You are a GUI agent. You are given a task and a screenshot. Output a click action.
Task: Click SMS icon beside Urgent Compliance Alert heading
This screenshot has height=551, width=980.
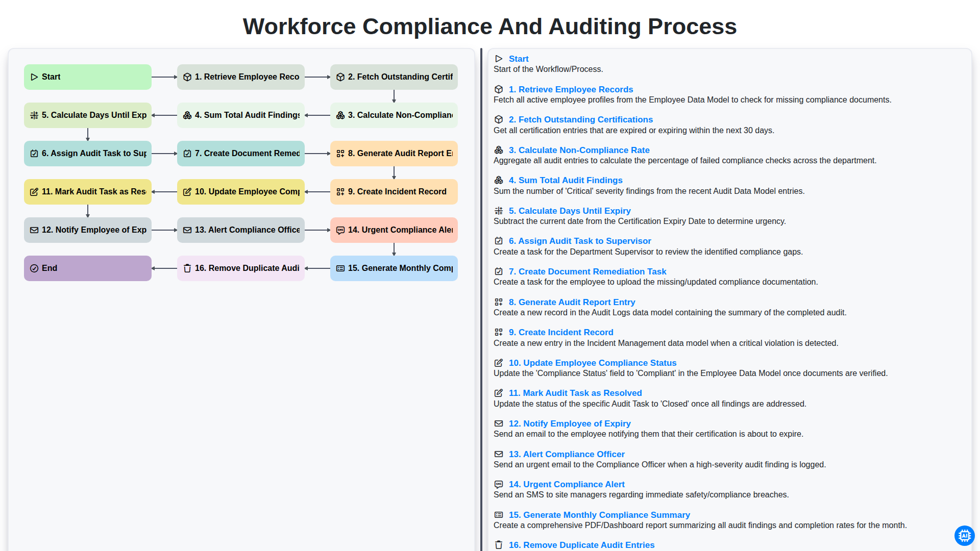coord(499,484)
